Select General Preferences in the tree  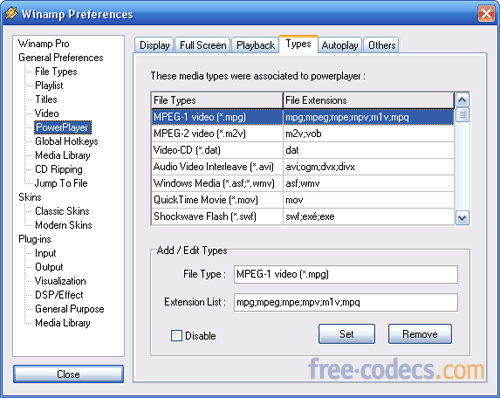pyautogui.click(x=61, y=57)
